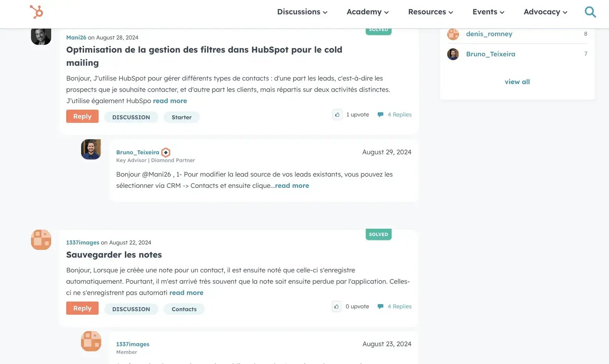Expand read more on Sauvegarder les notes post

pos(186,293)
